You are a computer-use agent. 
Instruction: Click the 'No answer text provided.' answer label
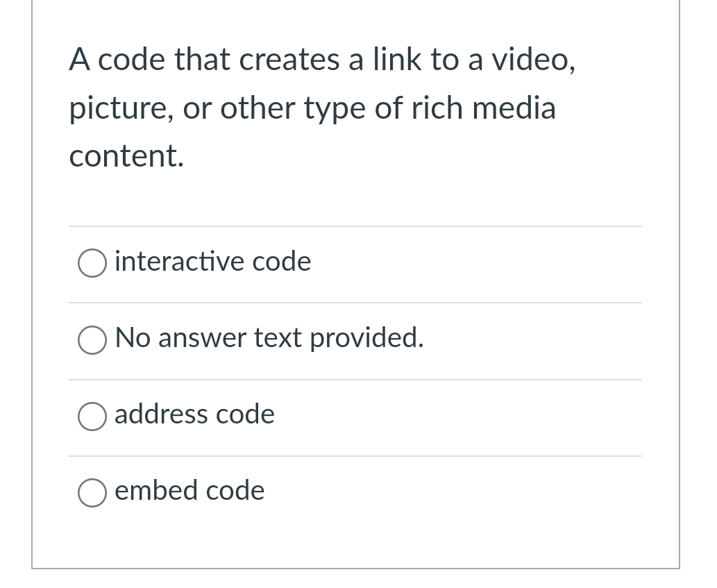point(269,339)
